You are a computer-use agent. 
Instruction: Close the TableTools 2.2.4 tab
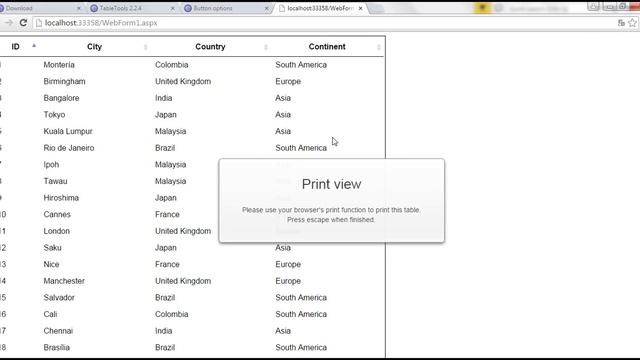173,8
